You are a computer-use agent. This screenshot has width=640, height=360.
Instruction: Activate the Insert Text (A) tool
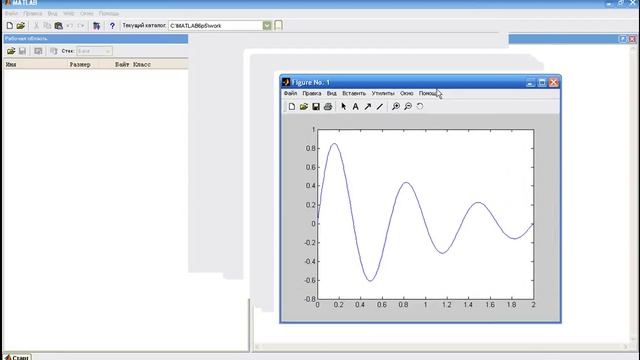pyautogui.click(x=356, y=107)
